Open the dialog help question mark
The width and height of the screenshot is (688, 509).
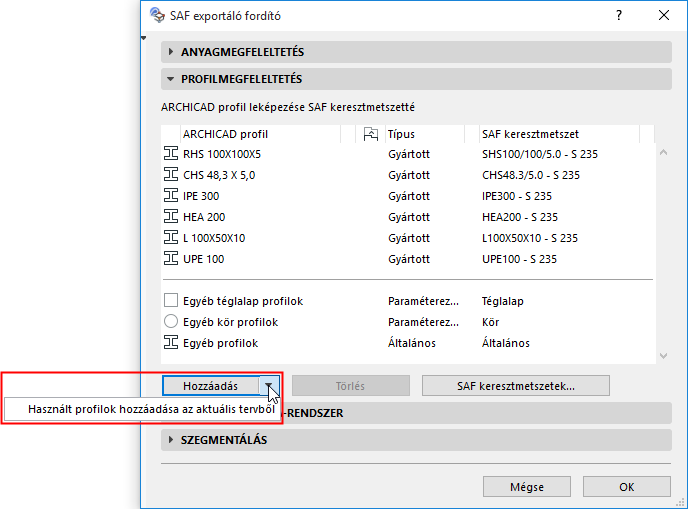(621, 15)
